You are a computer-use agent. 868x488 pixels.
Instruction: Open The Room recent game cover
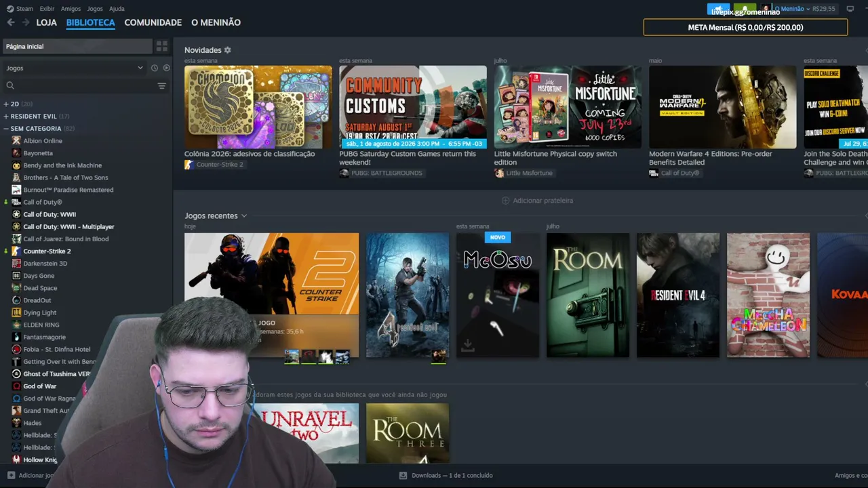588,295
